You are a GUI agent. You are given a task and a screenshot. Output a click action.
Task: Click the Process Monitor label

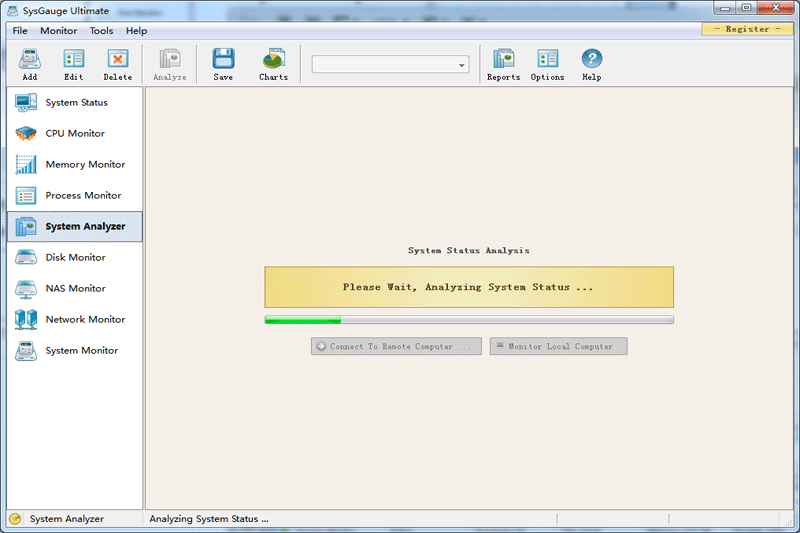(83, 195)
